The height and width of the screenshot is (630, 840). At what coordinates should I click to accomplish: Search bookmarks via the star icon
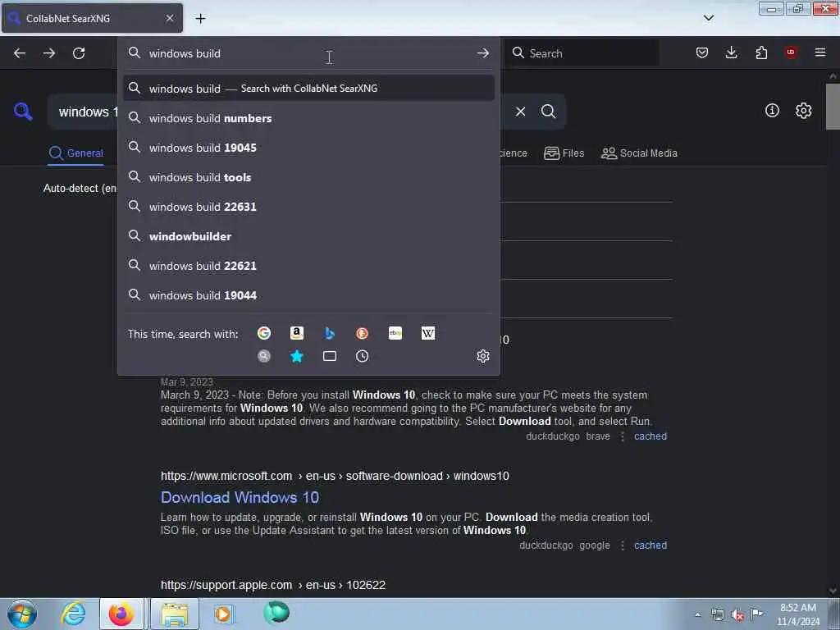[x=297, y=356]
